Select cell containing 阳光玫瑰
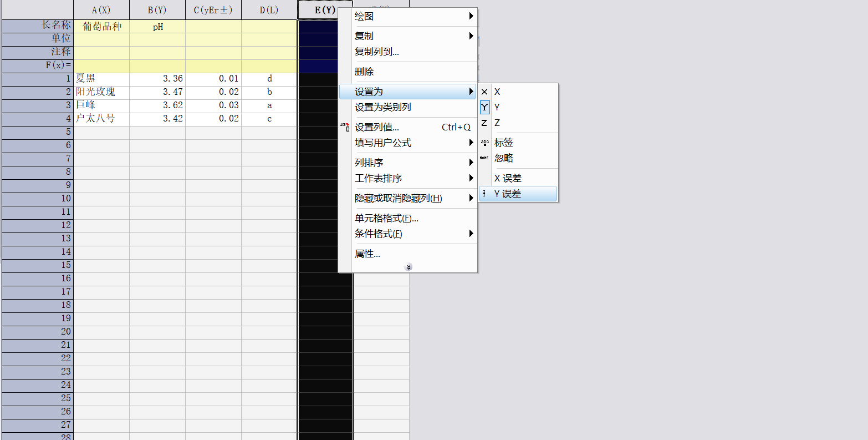868x440 pixels. (x=95, y=92)
